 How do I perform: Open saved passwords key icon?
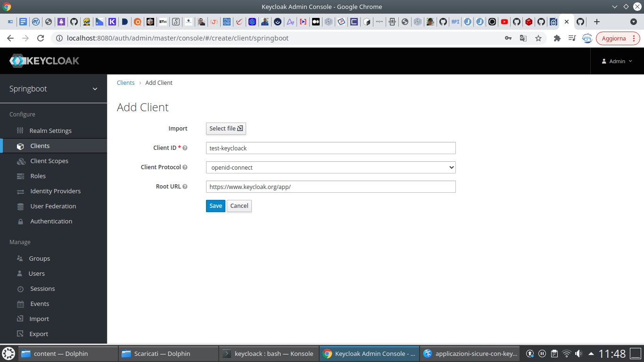508,38
